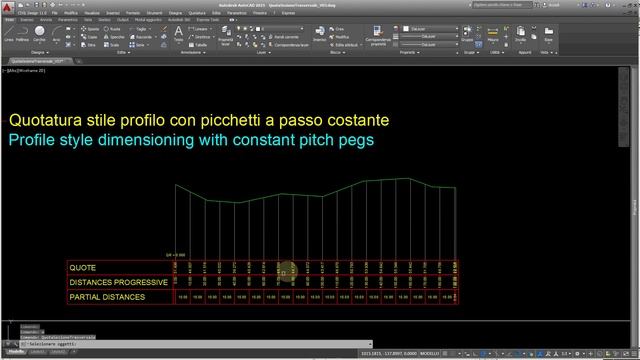Open Proprietà layer manager

tap(225, 35)
